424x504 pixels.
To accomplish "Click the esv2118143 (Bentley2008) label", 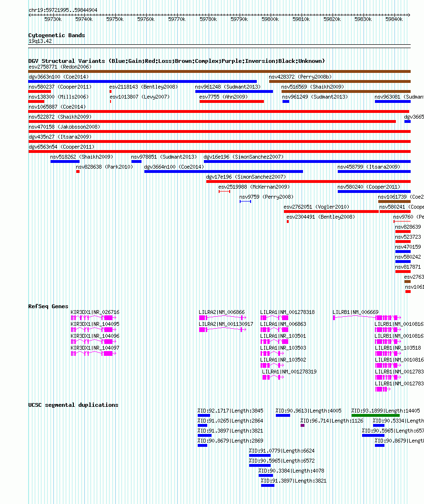I will pos(143,87).
